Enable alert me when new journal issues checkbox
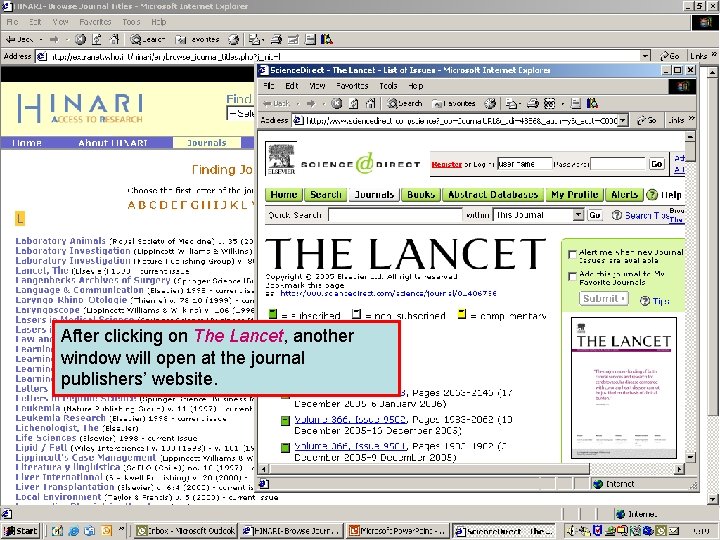Image resolution: width=720 pixels, height=540 pixels. click(572, 254)
